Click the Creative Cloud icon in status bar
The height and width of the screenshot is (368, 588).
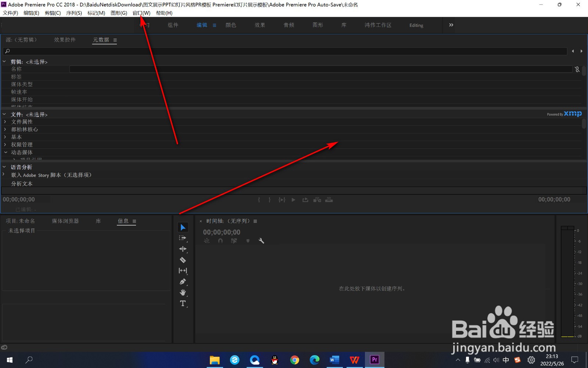pos(4,347)
